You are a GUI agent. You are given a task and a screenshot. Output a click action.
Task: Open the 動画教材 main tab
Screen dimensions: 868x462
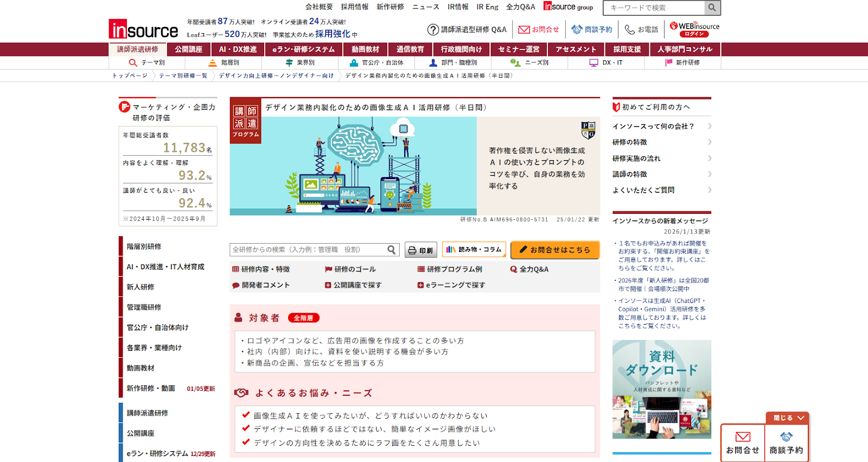coord(366,49)
